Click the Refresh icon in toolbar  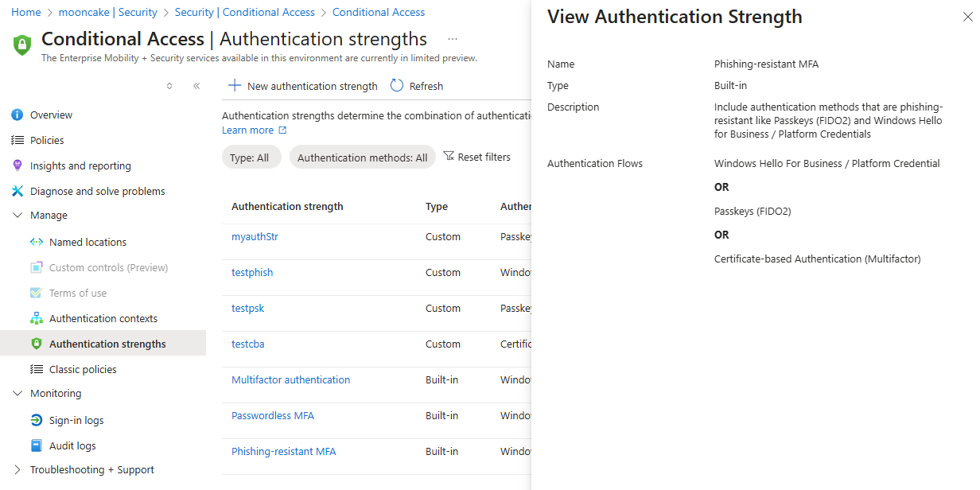coord(397,86)
